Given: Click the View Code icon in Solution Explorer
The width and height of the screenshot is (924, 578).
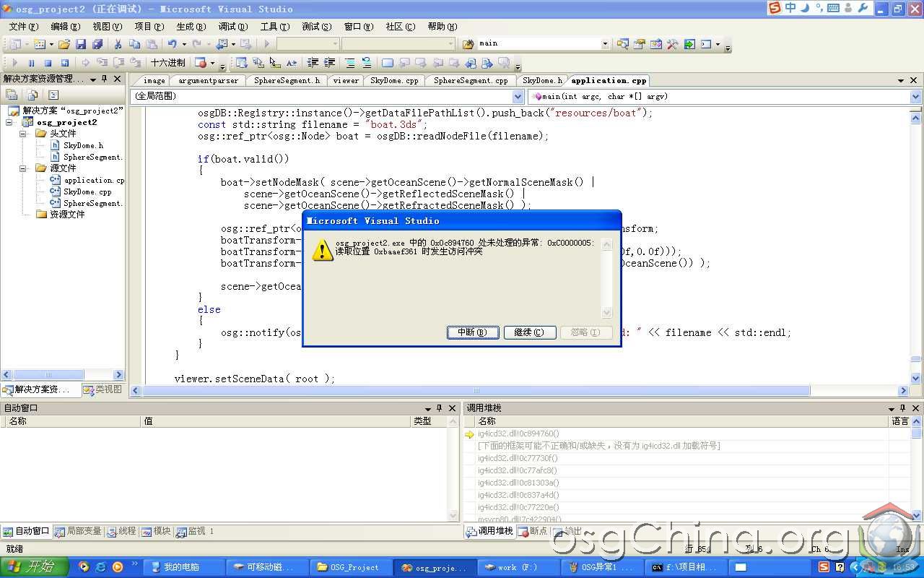Looking at the screenshot, I should (x=53, y=95).
